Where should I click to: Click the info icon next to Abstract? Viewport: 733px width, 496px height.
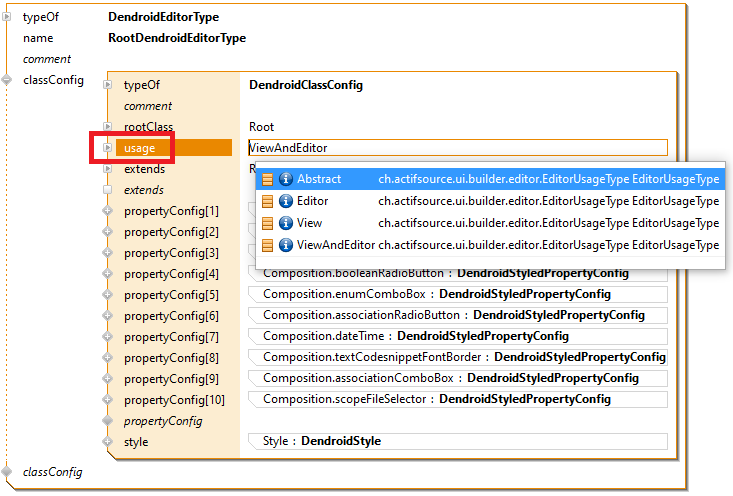click(x=285, y=179)
